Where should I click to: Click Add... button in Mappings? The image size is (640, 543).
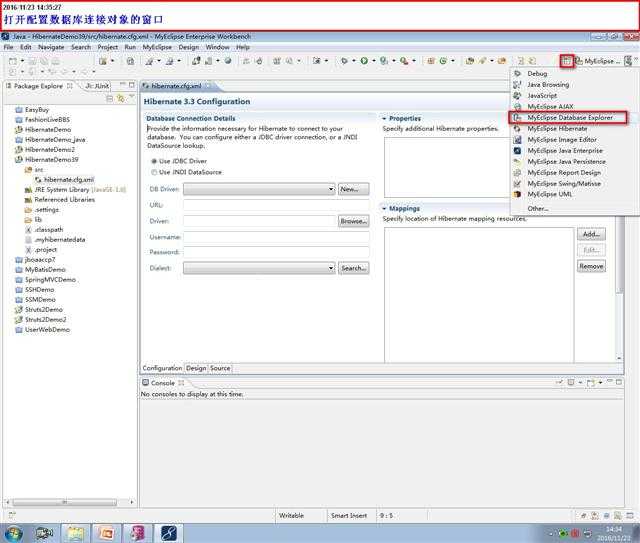point(591,234)
